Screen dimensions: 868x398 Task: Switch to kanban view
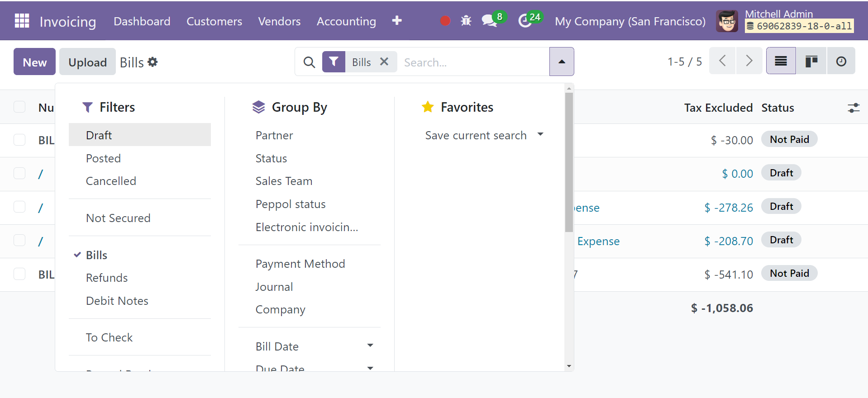point(811,61)
